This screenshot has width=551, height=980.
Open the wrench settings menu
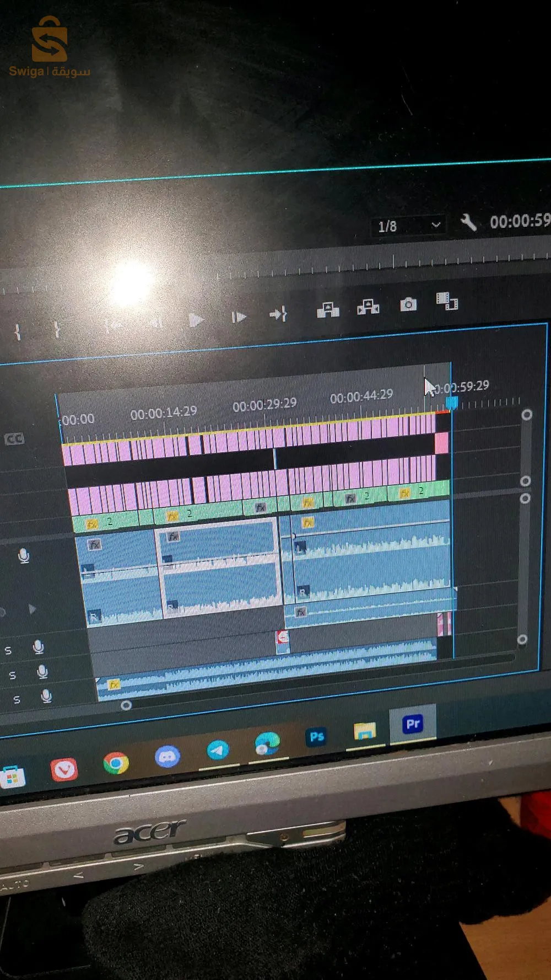point(468,223)
